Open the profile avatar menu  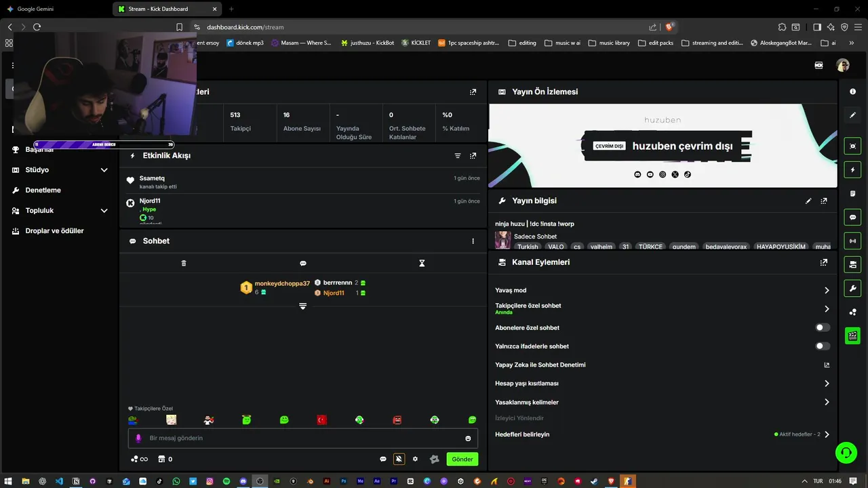(x=843, y=65)
